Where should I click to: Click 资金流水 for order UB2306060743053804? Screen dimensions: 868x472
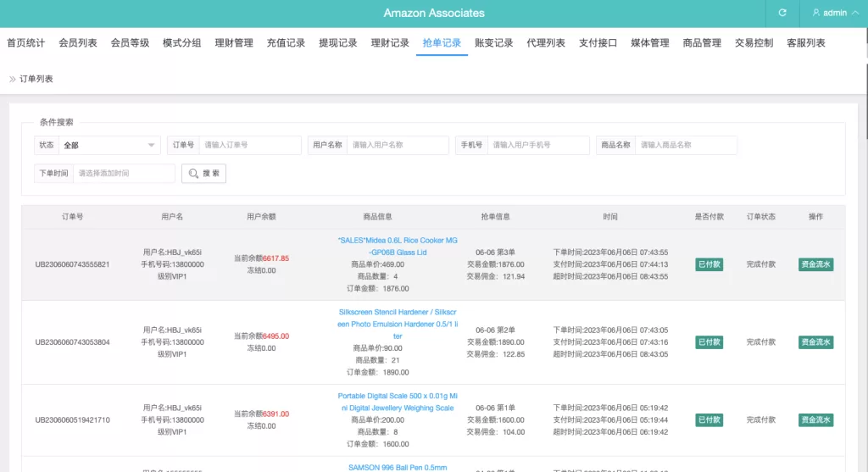816,342
